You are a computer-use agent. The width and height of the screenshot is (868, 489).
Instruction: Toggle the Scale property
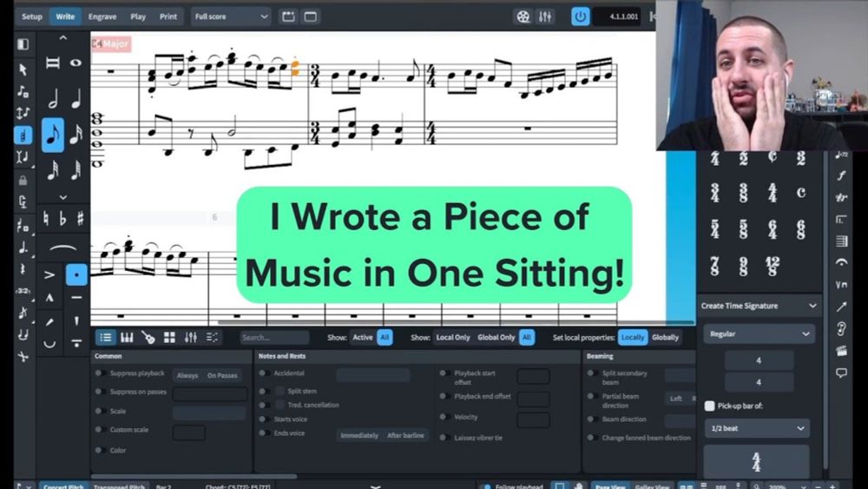pos(99,411)
